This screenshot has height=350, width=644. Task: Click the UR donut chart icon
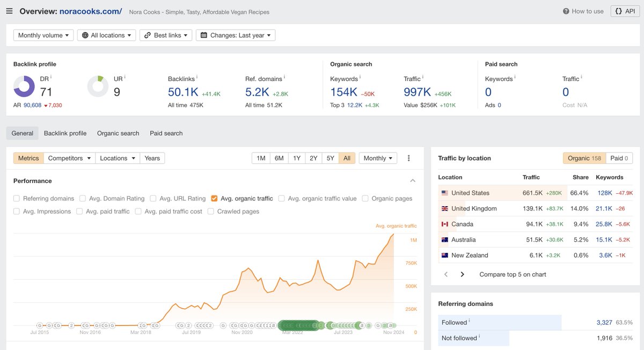pos(98,86)
